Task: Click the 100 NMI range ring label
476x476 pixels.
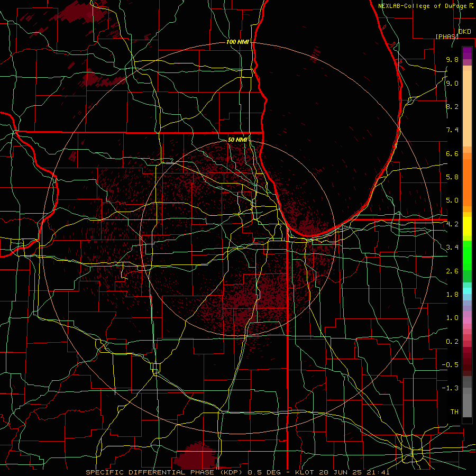Action: [237, 42]
